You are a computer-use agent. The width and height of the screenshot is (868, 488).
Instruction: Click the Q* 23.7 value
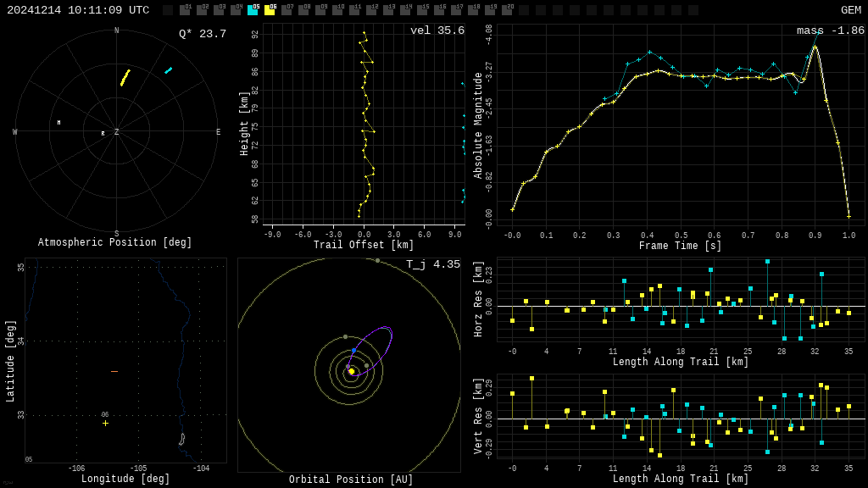pyautogui.click(x=202, y=34)
